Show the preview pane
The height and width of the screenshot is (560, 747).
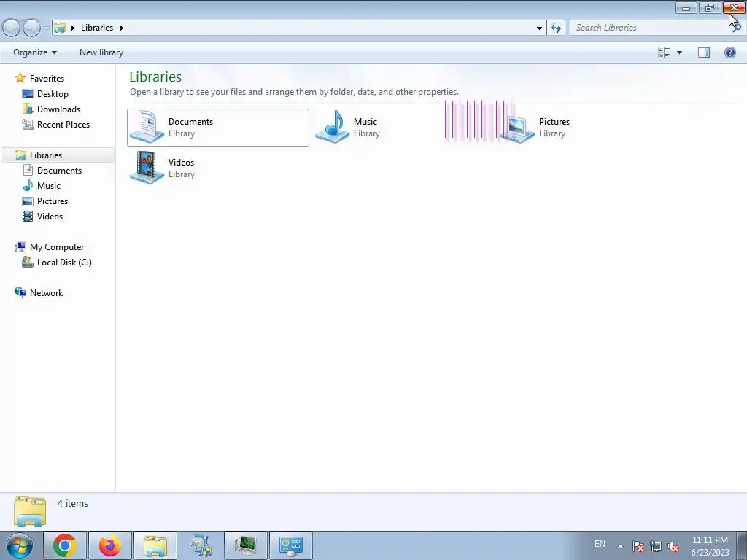click(x=704, y=52)
